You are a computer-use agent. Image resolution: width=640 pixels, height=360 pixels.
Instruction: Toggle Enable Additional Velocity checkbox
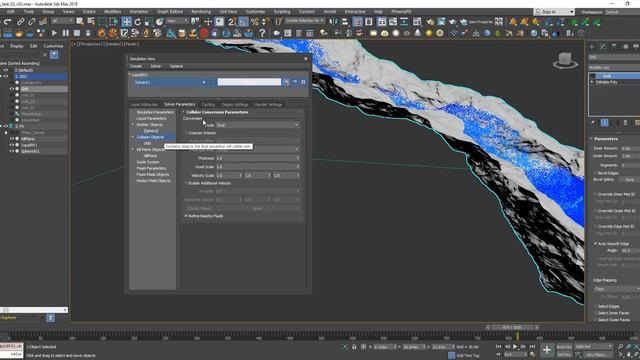(x=186, y=183)
